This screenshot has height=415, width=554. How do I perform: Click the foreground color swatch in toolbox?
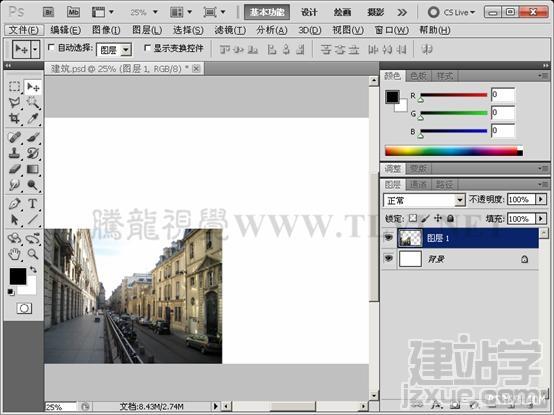18,276
